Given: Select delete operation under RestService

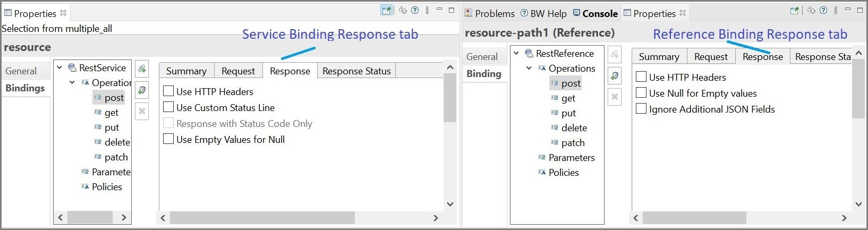Looking at the screenshot, I should 112,142.
